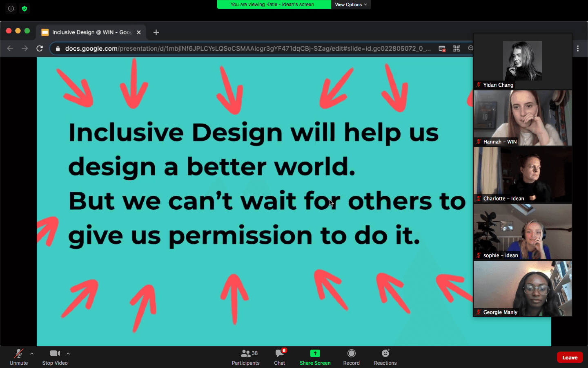Click the muted mic indicator on Georgie Manly's tile

(478, 312)
